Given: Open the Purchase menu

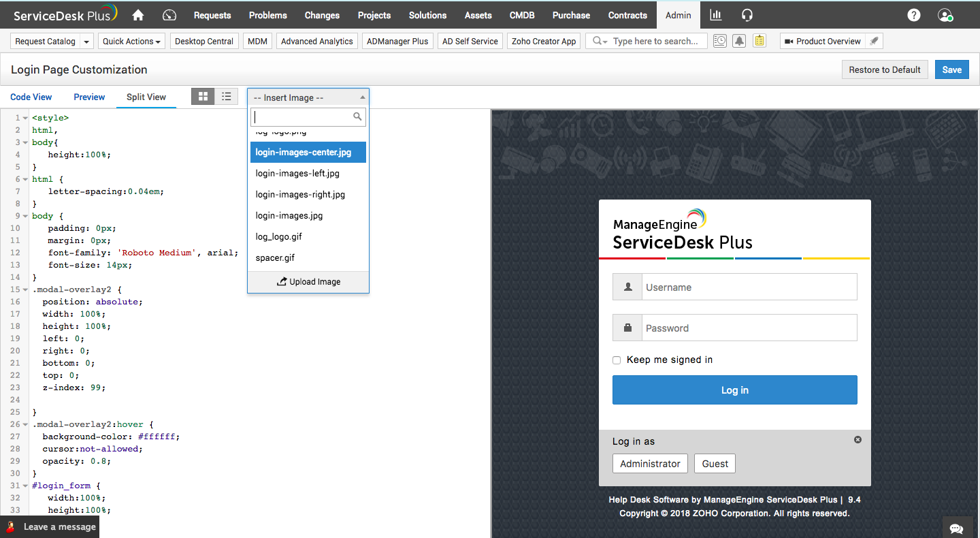Looking at the screenshot, I should (x=572, y=15).
